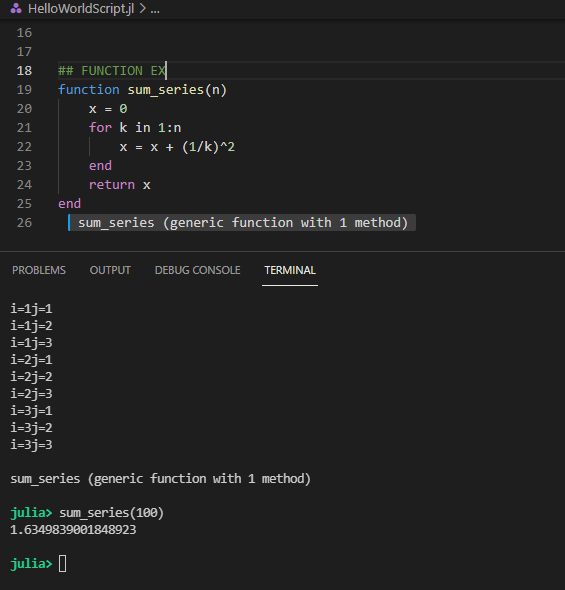Click inline result 'sum_series (generic function with 1 method)' in editor
565x590 pixels.
tap(243, 223)
